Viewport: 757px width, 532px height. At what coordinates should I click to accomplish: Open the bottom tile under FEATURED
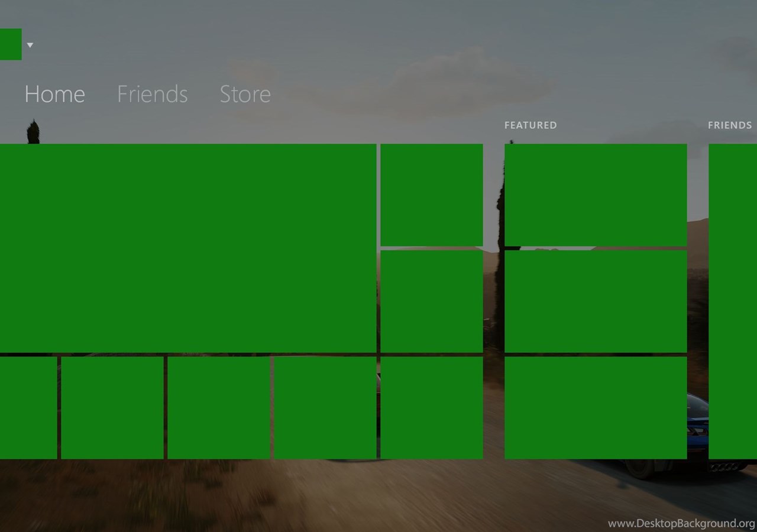(x=596, y=408)
